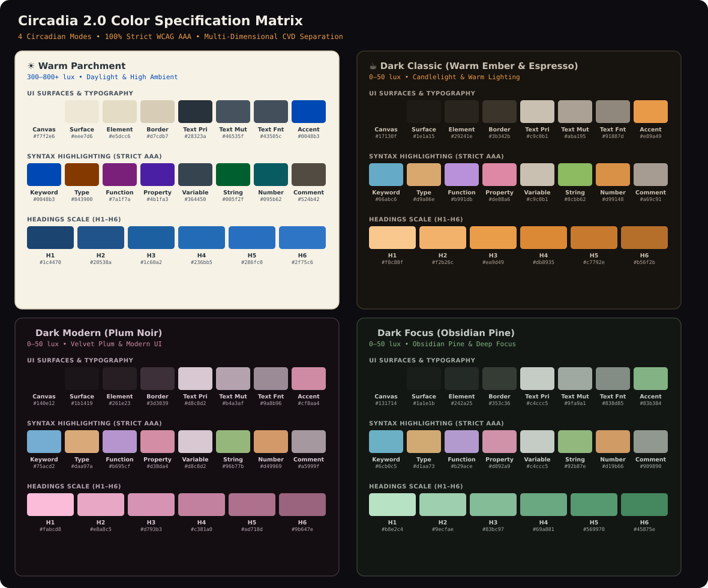
Task: Select Dark Classic Accent swatch #e89a49
Action: pyautogui.click(x=650, y=112)
